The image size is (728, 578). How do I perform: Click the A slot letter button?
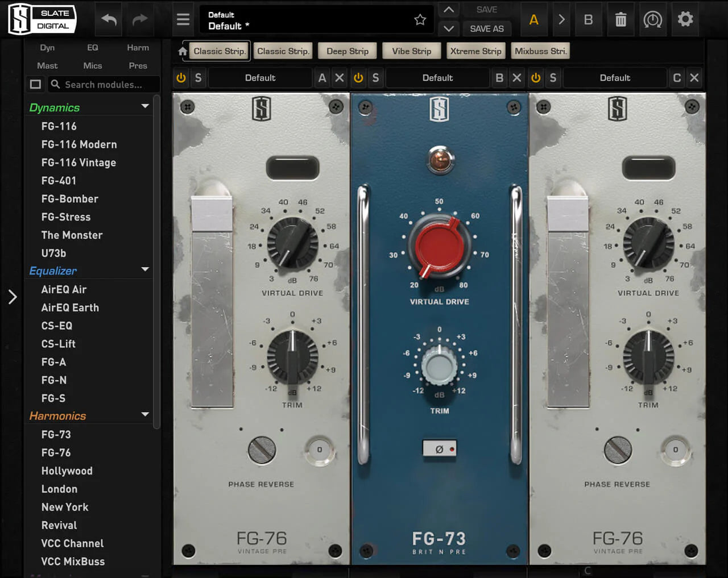(322, 78)
